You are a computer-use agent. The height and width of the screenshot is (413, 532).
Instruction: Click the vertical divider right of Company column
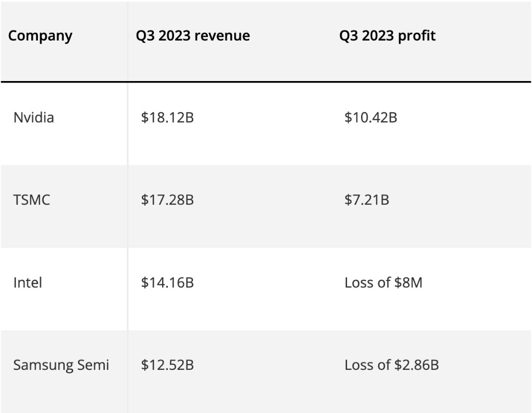tap(128, 208)
